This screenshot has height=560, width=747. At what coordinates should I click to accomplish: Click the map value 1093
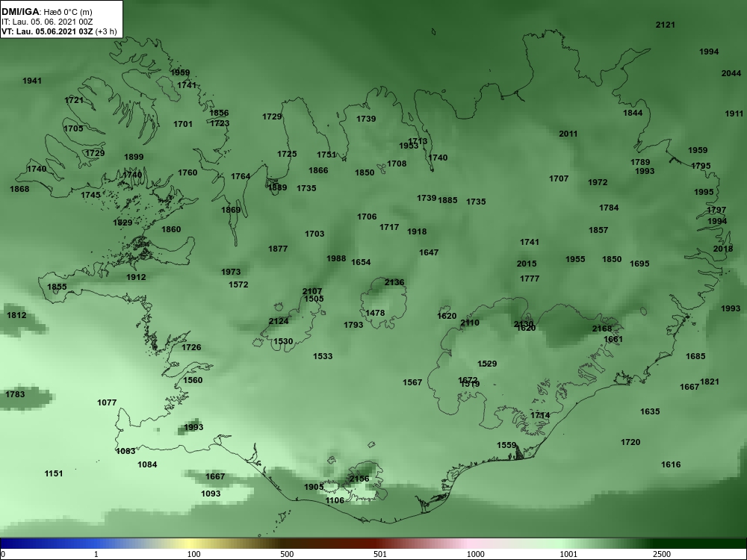point(211,494)
